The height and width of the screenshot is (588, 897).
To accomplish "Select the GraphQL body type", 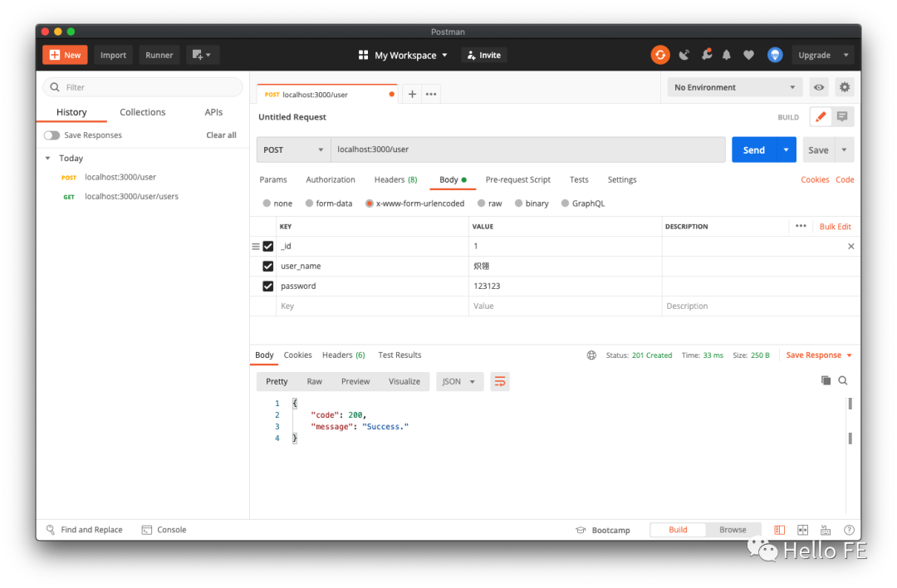I will [566, 203].
